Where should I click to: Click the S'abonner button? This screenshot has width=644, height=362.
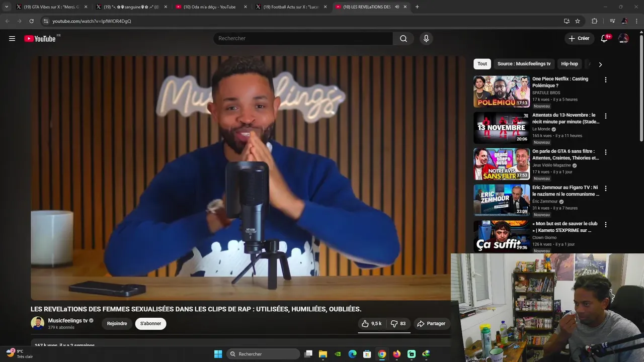click(x=150, y=324)
